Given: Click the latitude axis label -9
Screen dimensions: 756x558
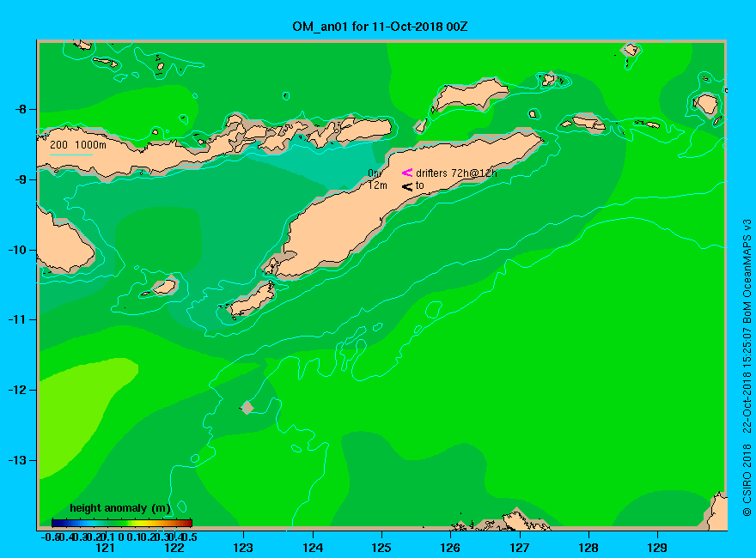Looking at the screenshot, I should pyautogui.click(x=21, y=179).
